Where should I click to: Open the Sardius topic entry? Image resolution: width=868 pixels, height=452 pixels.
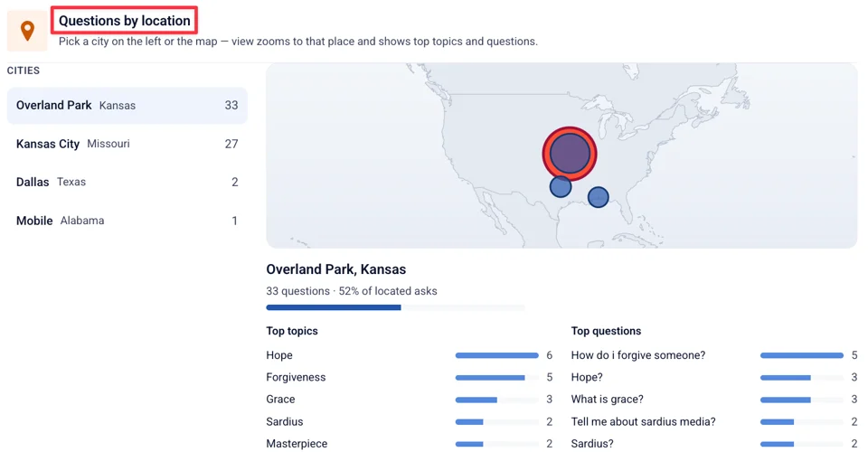(409, 421)
